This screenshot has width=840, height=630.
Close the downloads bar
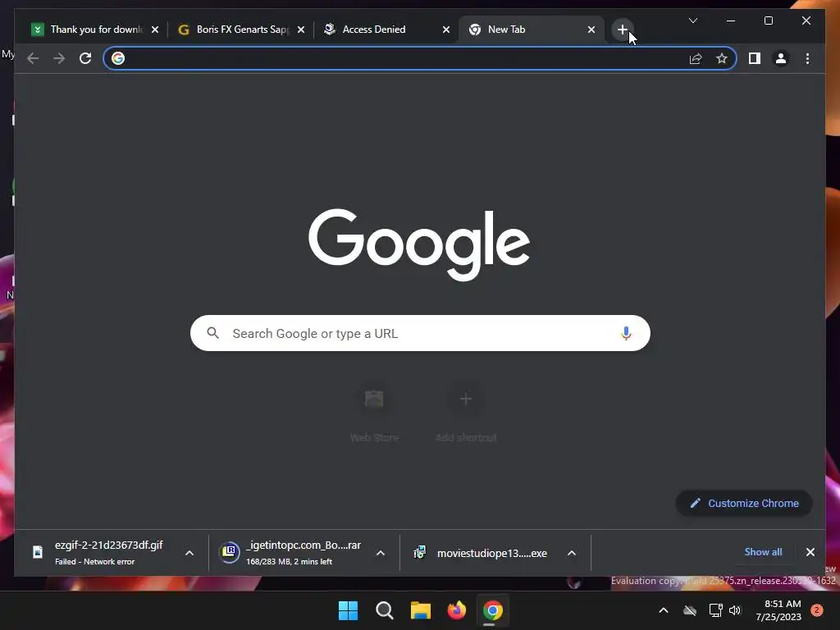[x=810, y=552]
